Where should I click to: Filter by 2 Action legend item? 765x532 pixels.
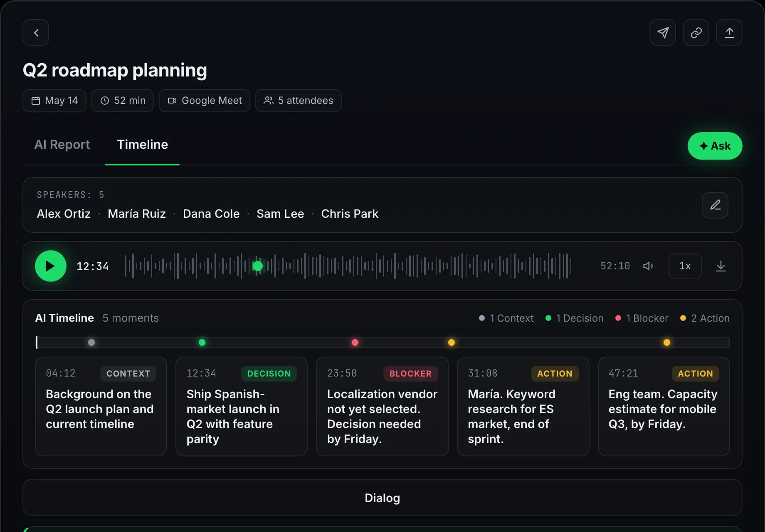tap(705, 318)
